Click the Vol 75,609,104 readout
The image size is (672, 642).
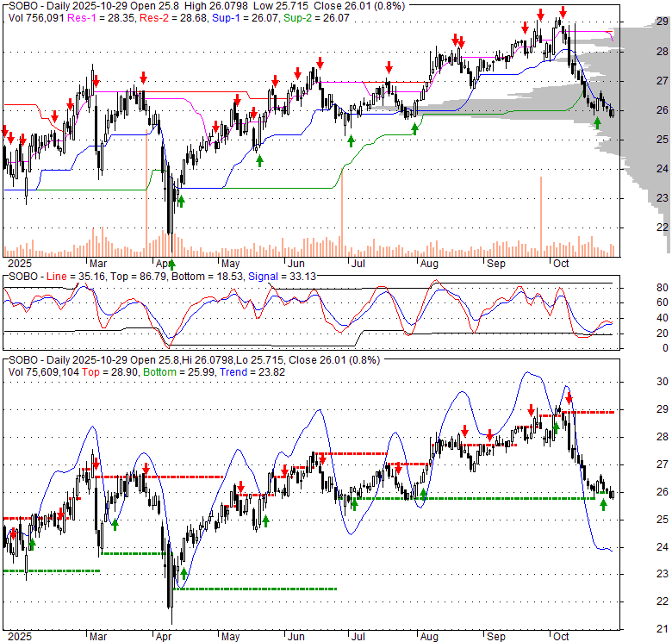(43, 372)
